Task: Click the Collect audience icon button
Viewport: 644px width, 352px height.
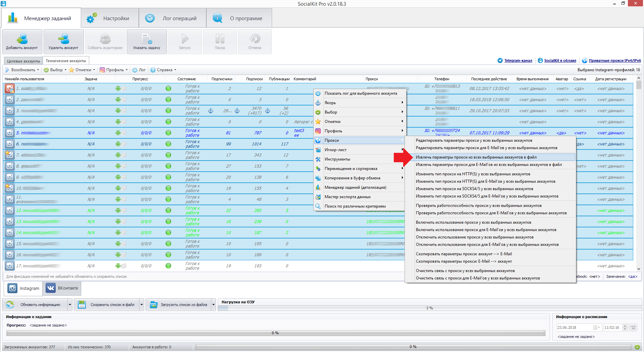Action: pos(105,41)
